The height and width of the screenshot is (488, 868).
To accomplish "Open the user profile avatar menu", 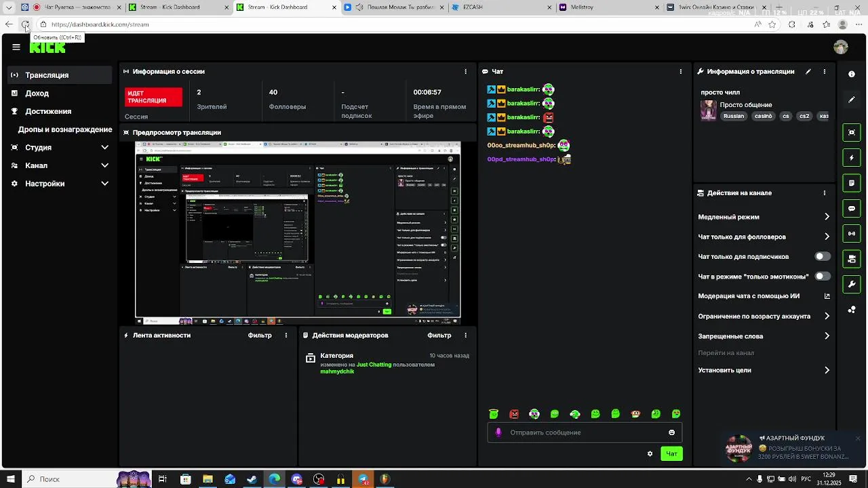I will 841,47.
